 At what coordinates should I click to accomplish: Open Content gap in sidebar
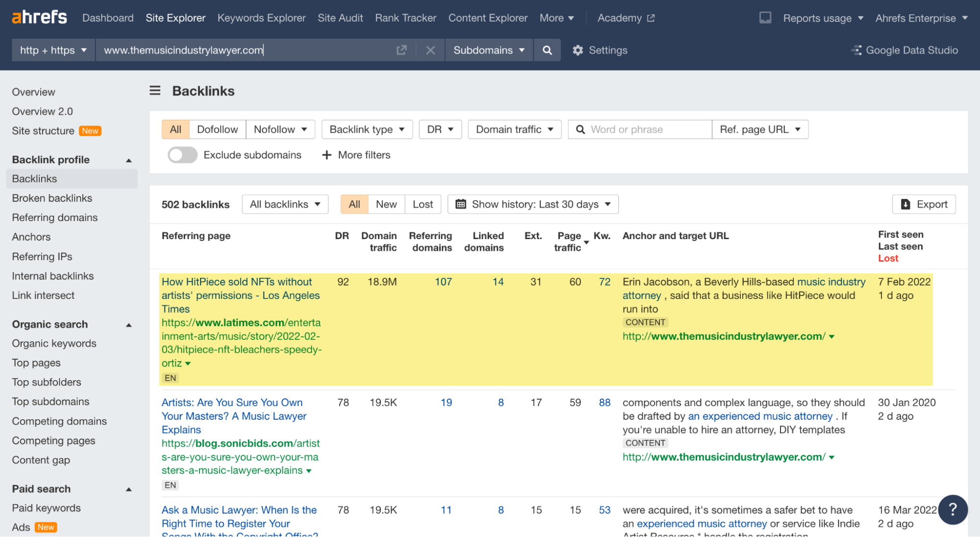(41, 460)
